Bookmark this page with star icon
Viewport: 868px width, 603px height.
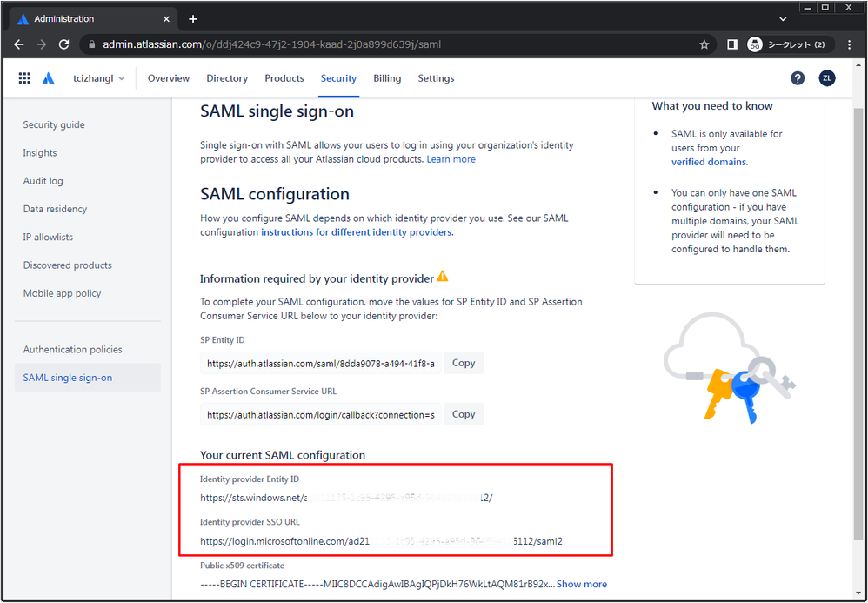704,44
